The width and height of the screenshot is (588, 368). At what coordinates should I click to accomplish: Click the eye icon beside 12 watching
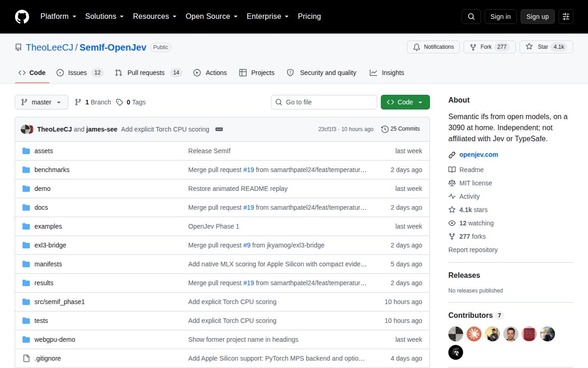452,223
